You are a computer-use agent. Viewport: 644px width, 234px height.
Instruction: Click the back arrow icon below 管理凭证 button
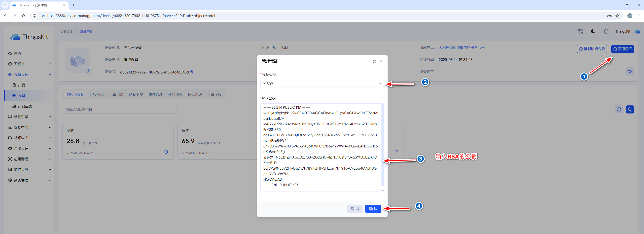(630, 71)
